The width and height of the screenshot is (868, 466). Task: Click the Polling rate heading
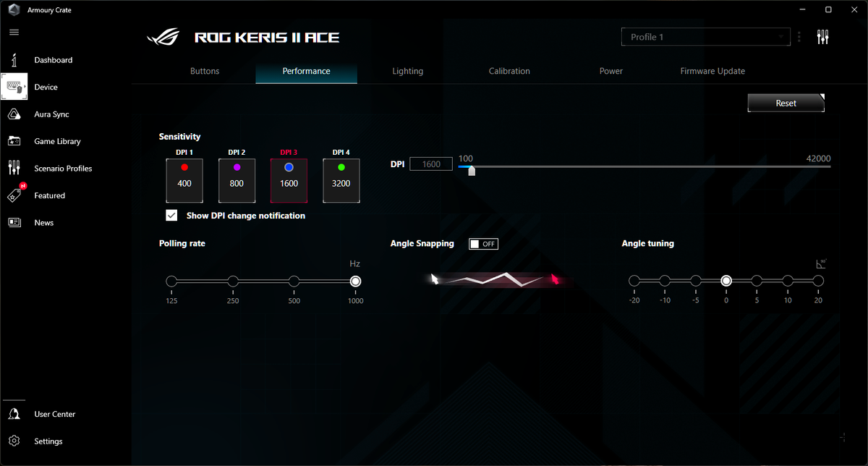click(182, 244)
